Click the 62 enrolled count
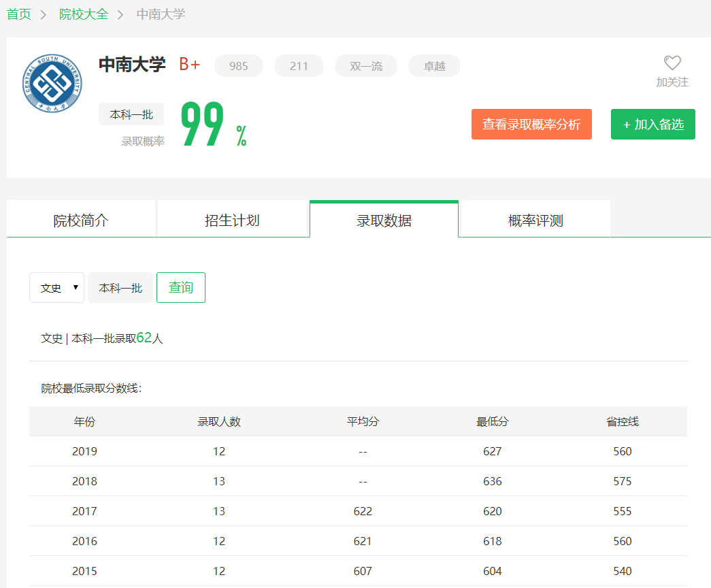The height and width of the screenshot is (588, 711). (144, 338)
